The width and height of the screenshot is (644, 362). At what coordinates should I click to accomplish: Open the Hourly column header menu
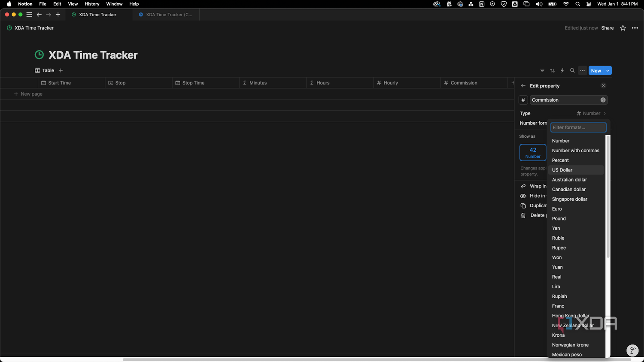tap(407, 83)
